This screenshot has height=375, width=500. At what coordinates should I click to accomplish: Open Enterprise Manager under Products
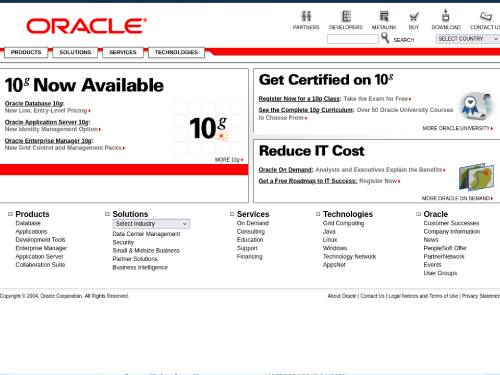point(41,248)
